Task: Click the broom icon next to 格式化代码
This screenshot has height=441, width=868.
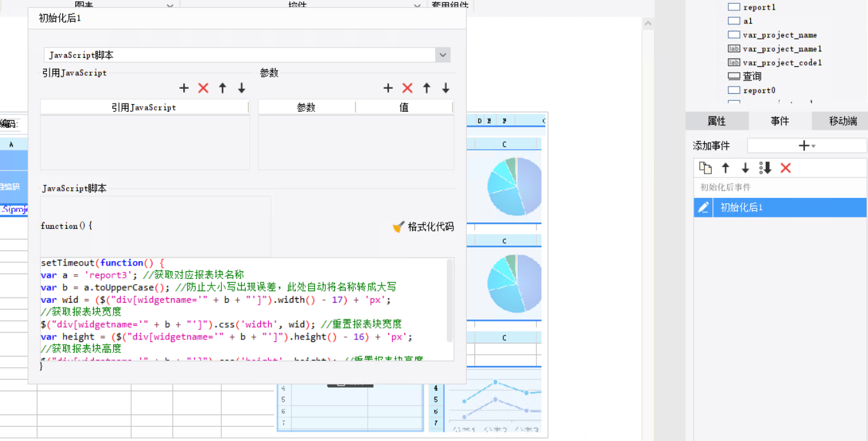Action: click(399, 226)
